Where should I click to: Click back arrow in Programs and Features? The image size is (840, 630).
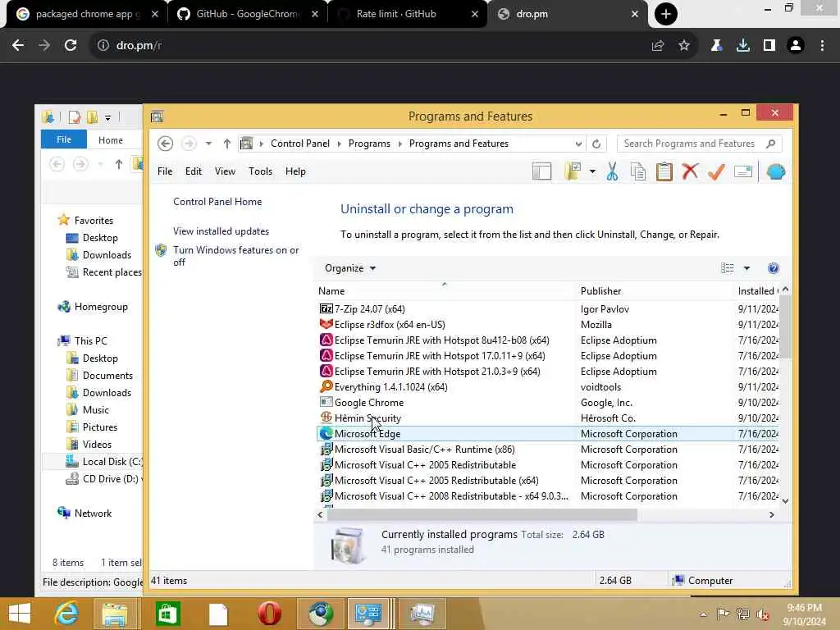165,144
